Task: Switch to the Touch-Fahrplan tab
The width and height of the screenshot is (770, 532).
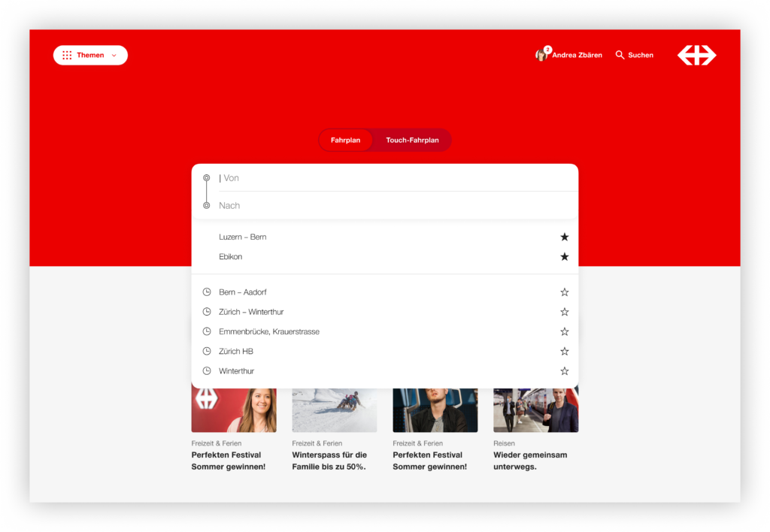Action: tap(412, 141)
